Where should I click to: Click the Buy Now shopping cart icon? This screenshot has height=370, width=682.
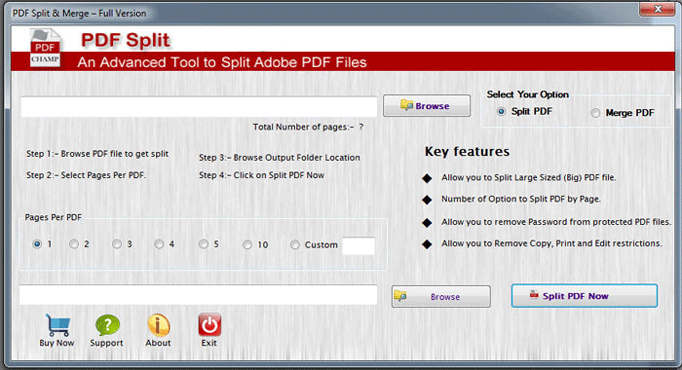pos(58,325)
